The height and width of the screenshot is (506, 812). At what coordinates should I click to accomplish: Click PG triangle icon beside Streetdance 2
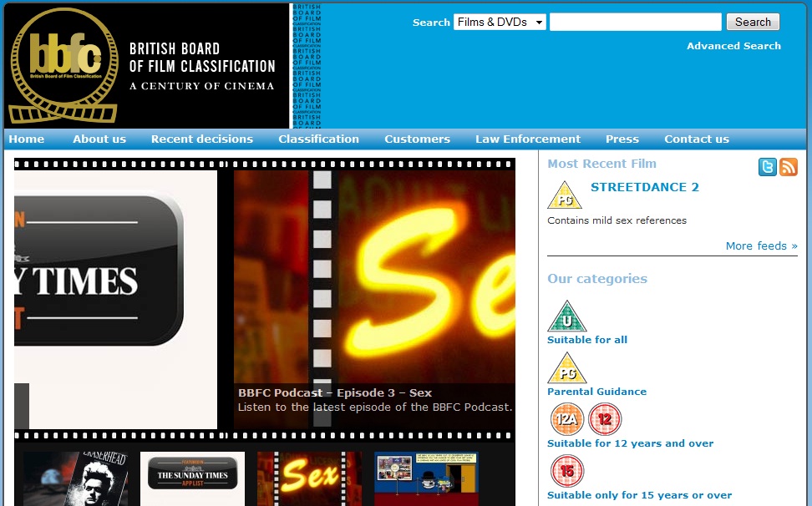tap(565, 195)
